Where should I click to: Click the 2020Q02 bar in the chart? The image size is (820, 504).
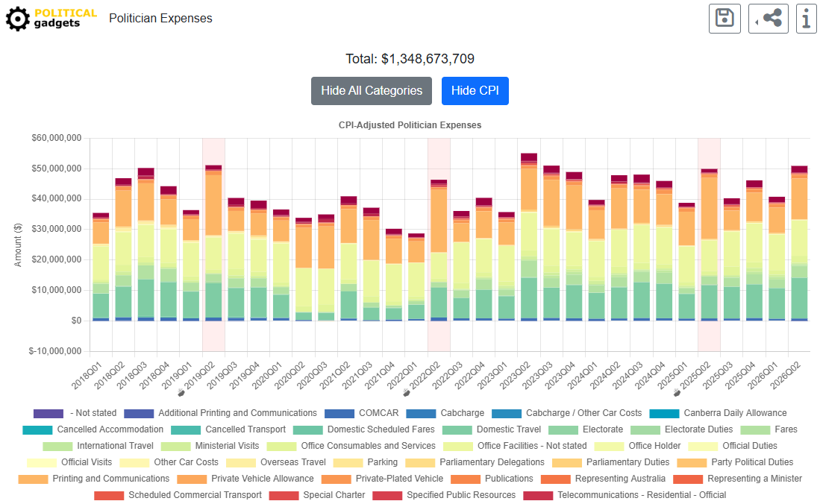(304, 269)
